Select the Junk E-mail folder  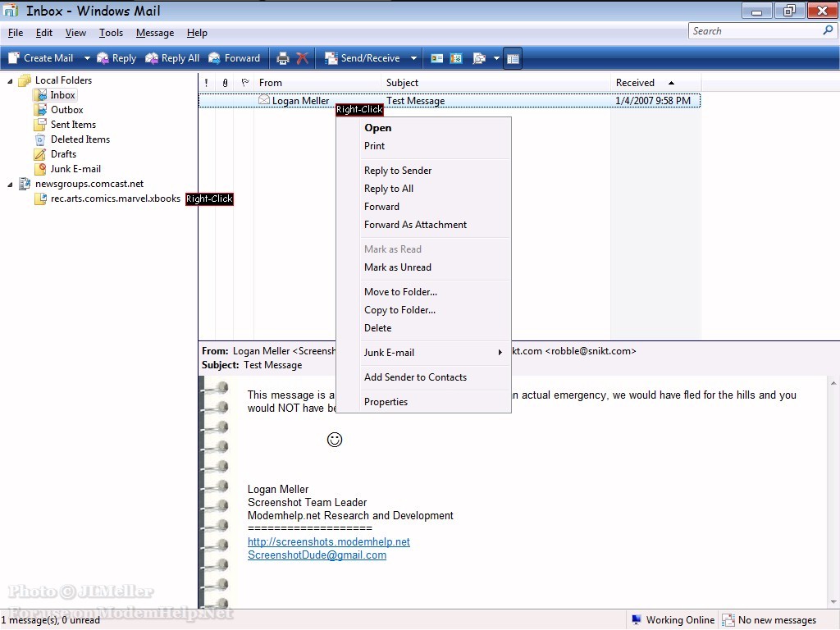[x=75, y=169]
